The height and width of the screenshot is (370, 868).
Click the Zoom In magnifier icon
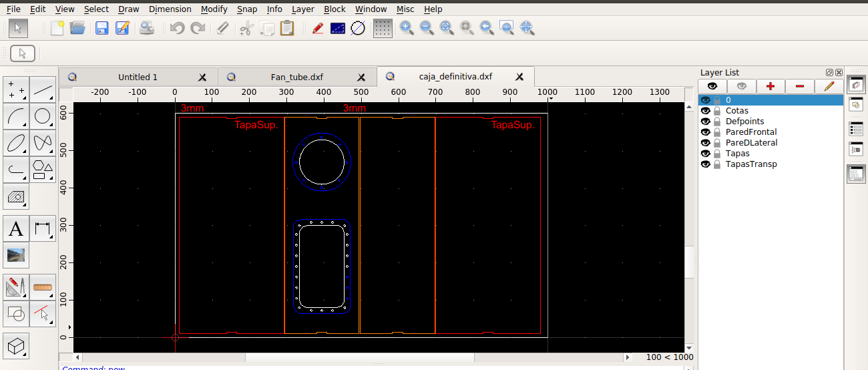pyautogui.click(x=406, y=28)
